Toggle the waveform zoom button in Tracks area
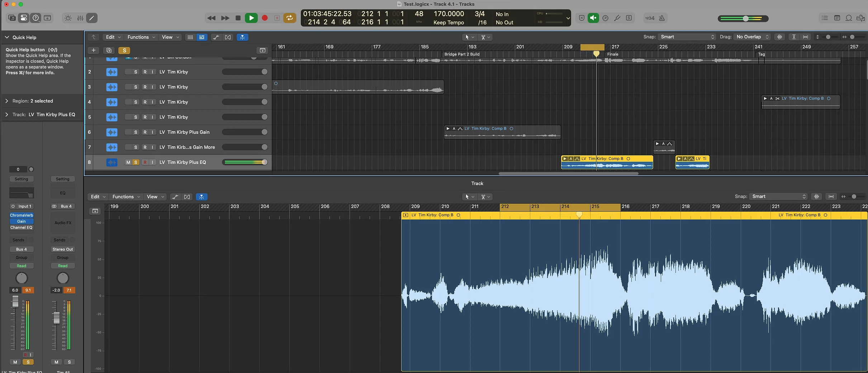This screenshot has height=373, width=868. coord(779,37)
